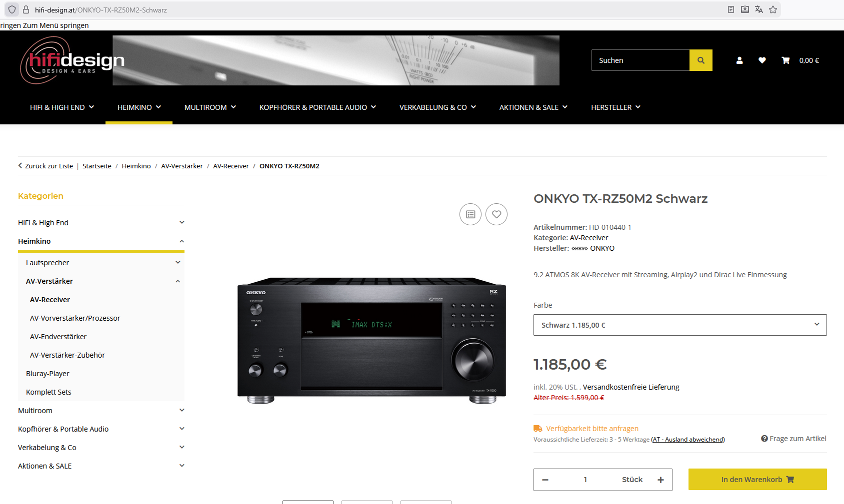Expand the Multiroom sidebar category
844x504 pixels.
[x=182, y=411]
